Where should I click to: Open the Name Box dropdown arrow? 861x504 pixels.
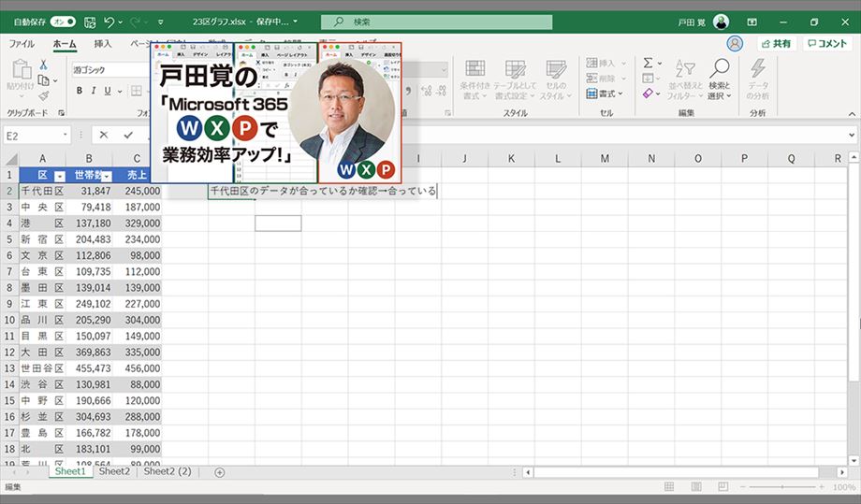click(x=66, y=135)
